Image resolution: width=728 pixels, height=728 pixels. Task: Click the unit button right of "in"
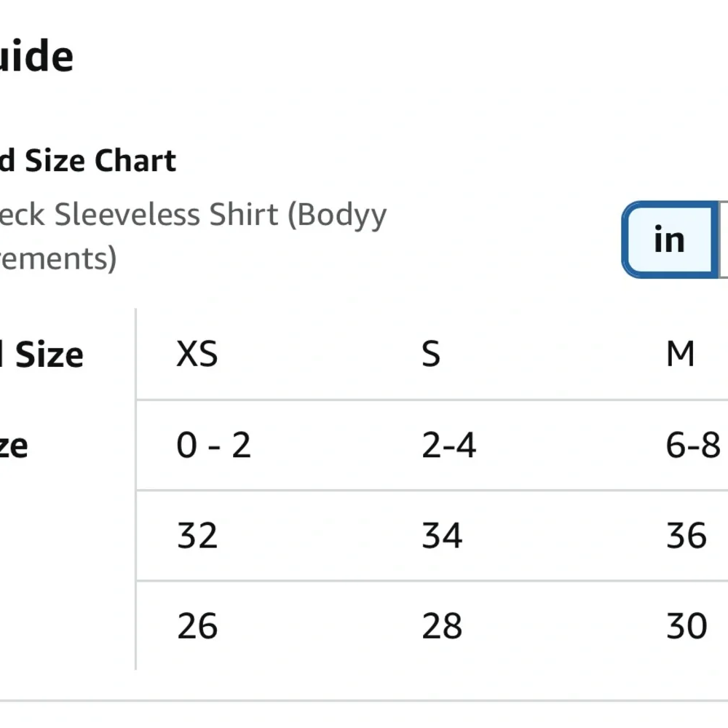coord(724,240)
